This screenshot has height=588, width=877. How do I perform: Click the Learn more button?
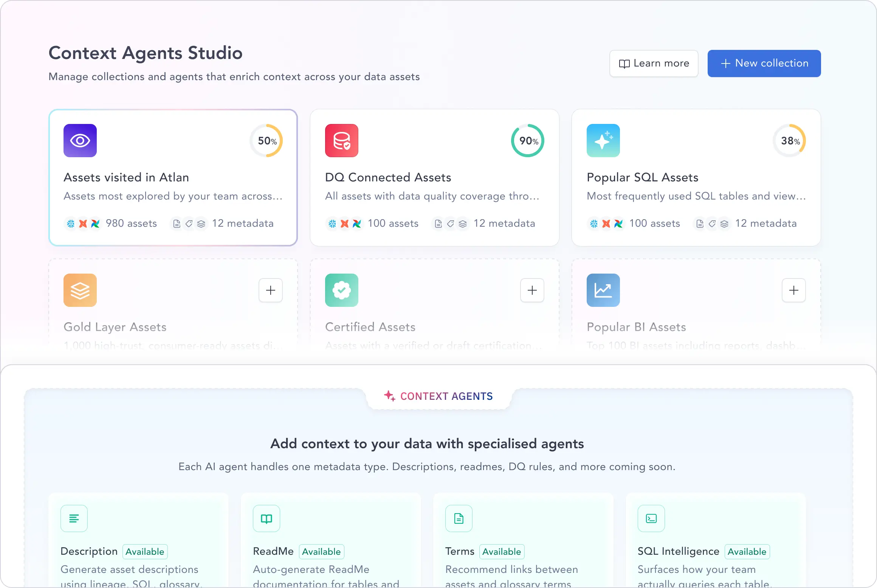coord(654,63)
